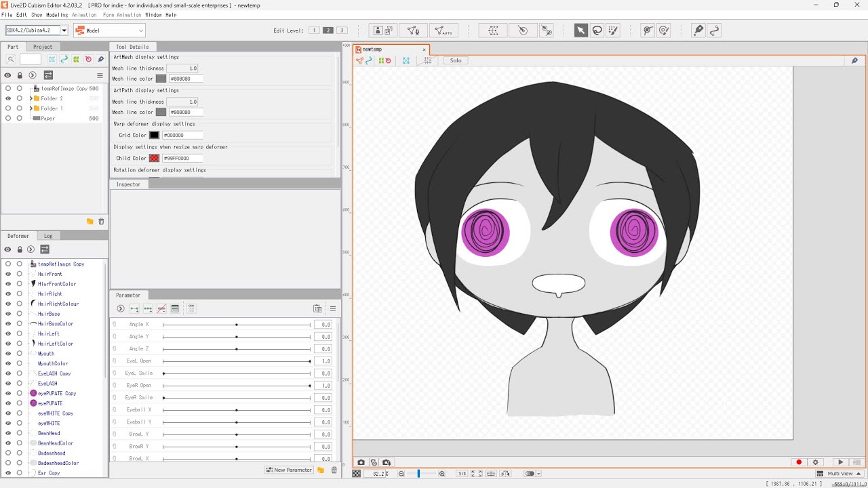Open the Multi View dropdown
The width and height of the screenshot is (868, 488).
[839, 474]
